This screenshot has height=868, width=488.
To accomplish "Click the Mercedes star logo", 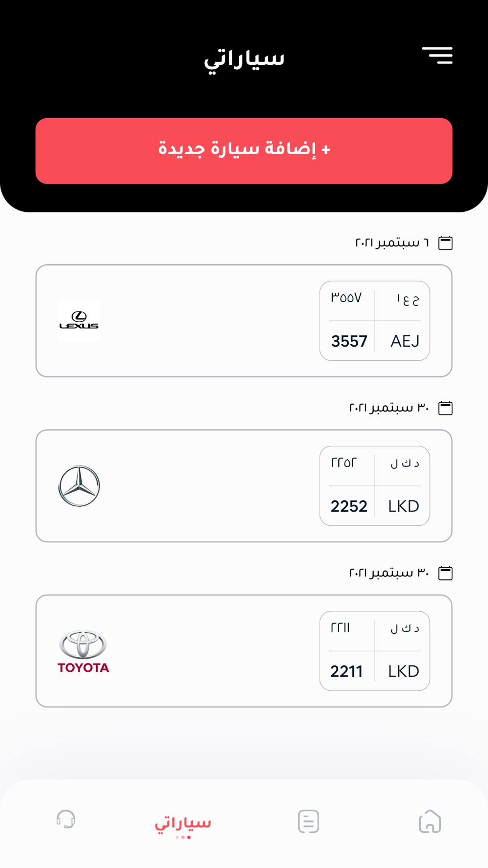I will (x=79, y=486).
